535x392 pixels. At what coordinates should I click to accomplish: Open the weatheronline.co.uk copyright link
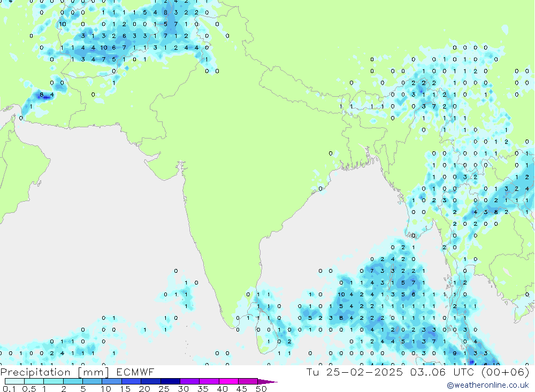point(488,385)
